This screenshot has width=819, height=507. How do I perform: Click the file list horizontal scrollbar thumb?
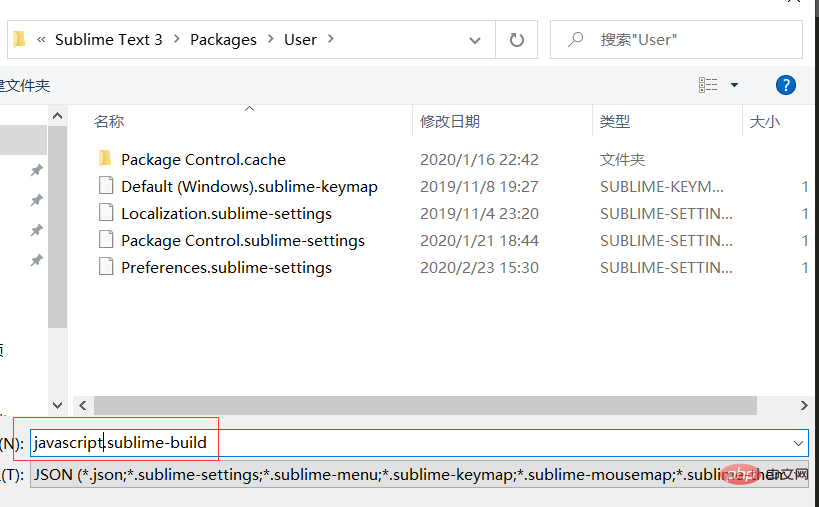point(425,405)
